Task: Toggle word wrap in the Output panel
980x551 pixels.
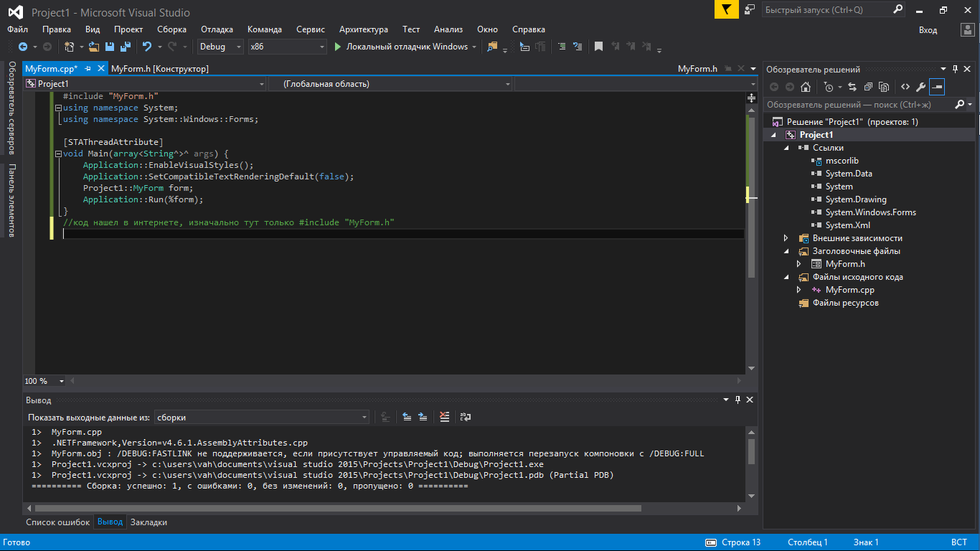Action: click(x=466, y=417)
